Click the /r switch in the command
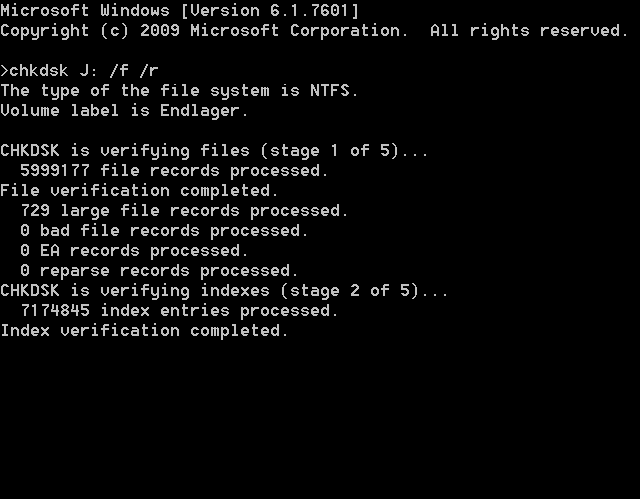The image size is (640, 499). 149,71
